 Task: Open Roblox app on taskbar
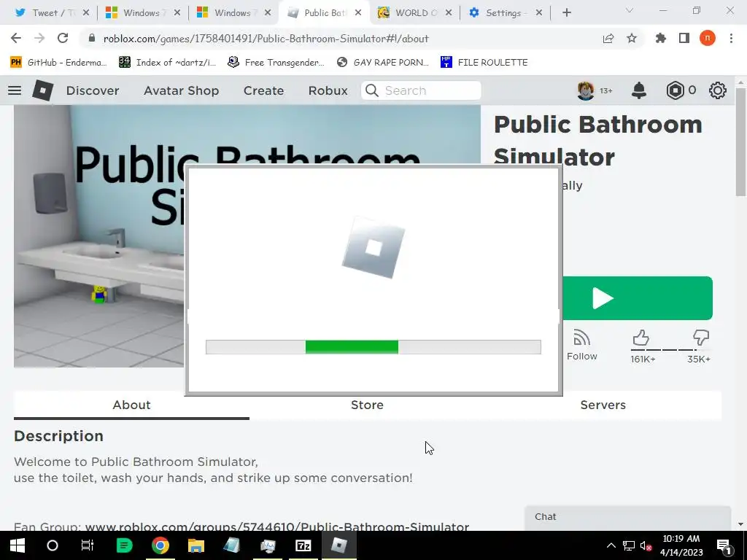pyautogui.click(x=338, y=545)
